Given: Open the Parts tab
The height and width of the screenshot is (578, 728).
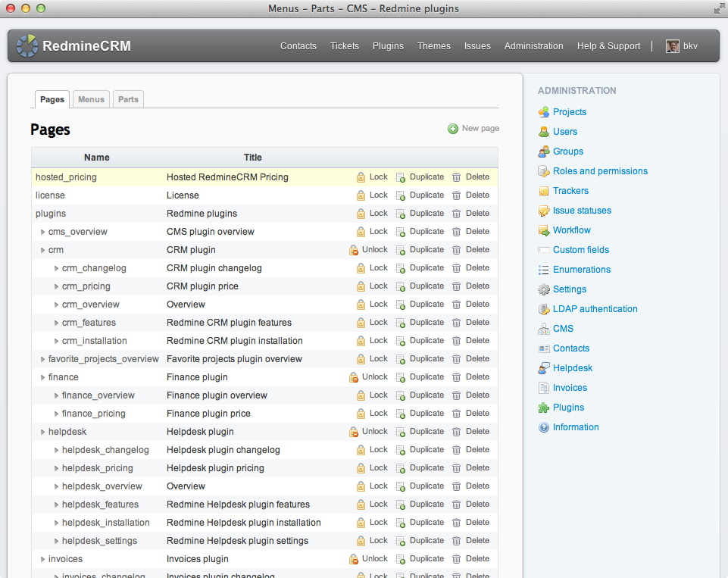Looking at the screenshot, I should 128,99.
